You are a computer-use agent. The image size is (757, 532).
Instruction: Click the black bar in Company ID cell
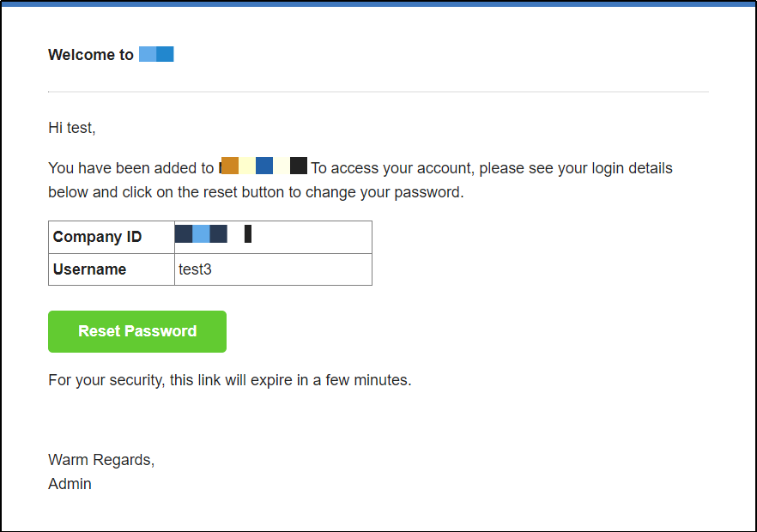coord(248,233)
